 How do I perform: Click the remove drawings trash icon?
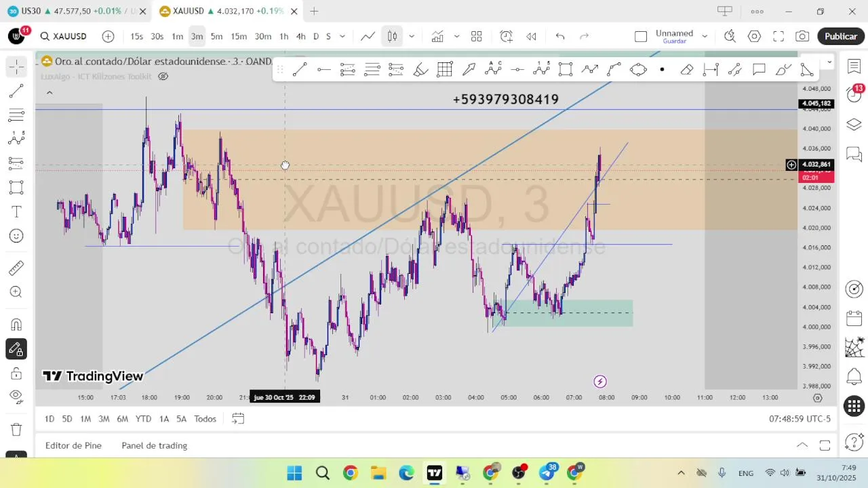point(16,430)
